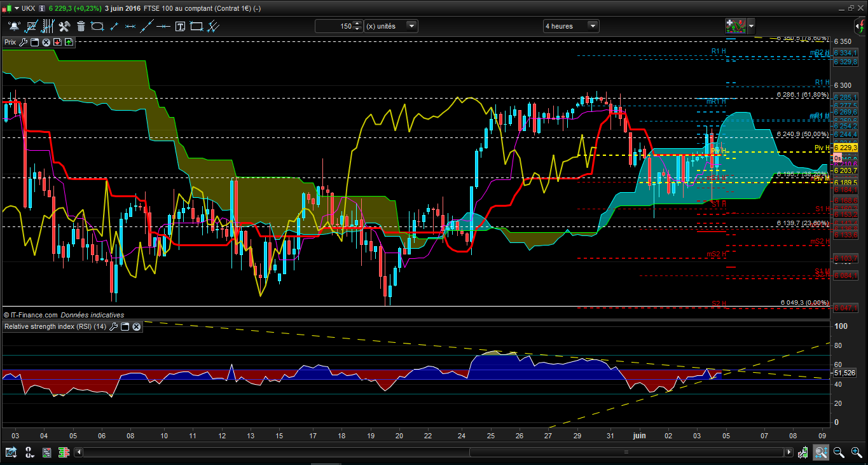Screen dimensions: 868x465
Task: Click the bottom-right candlestick cursor icon
Action: 804,452
